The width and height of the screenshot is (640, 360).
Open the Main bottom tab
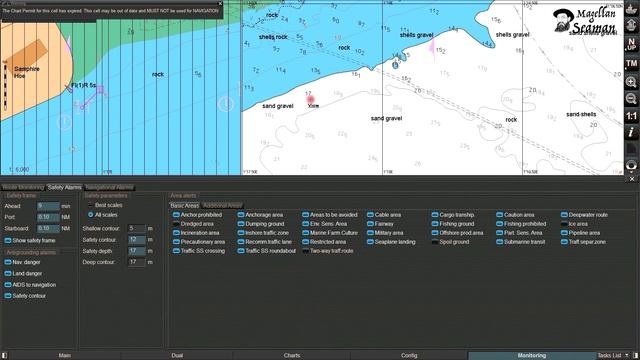coord(64,356)
